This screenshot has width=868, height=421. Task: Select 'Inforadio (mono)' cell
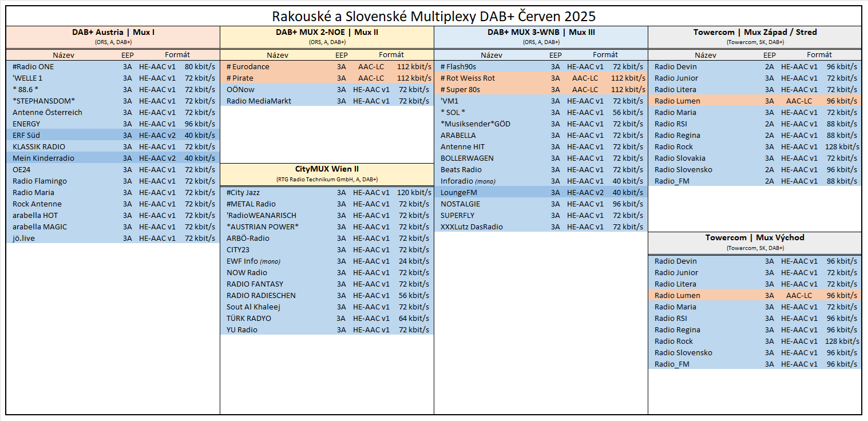pyautogui.click(x=468, y=181)
